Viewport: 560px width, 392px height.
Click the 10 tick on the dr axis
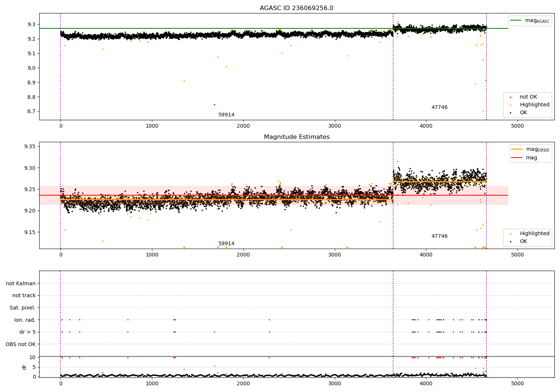32,357
